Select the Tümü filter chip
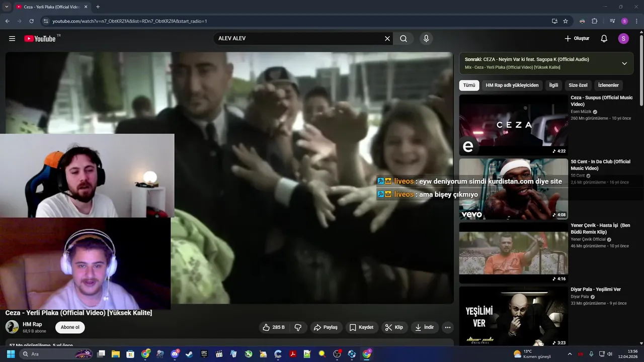Screen dimensions: 644x362 tap(469, 85)
